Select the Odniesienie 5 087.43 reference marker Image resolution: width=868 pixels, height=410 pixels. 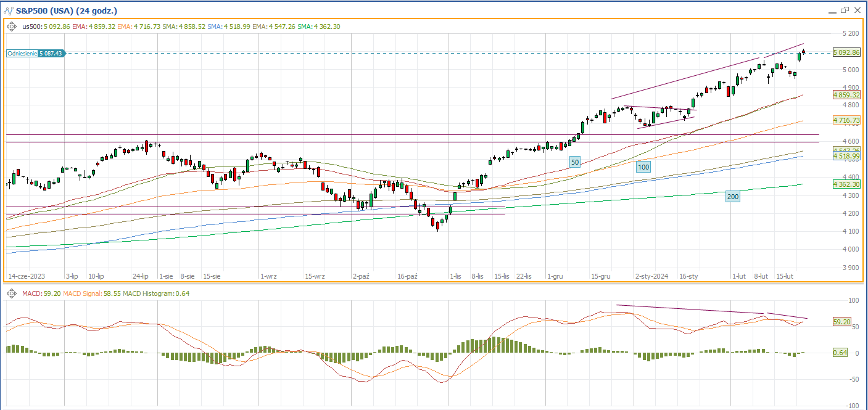pyautogui.click(x=35, y=54)
